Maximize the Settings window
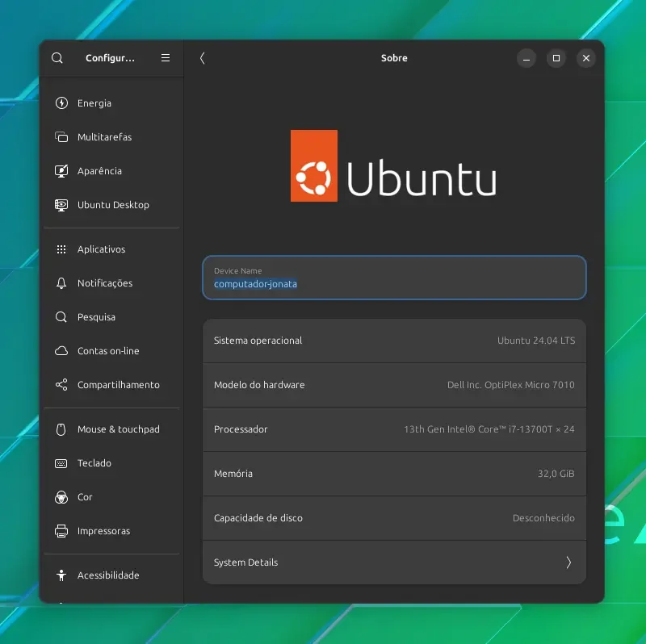The width and height of the screenshot is (646, 644). tap(556, 58)
